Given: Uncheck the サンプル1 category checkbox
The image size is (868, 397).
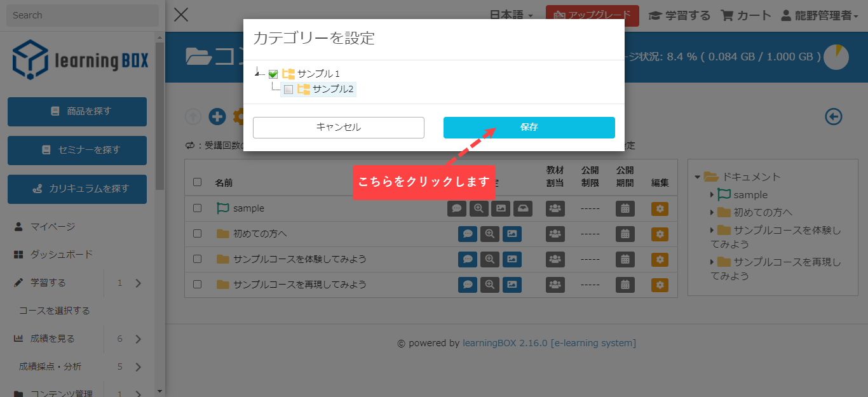Looking at the screenshot, I should pyautogui.click(x=273, y=74).
